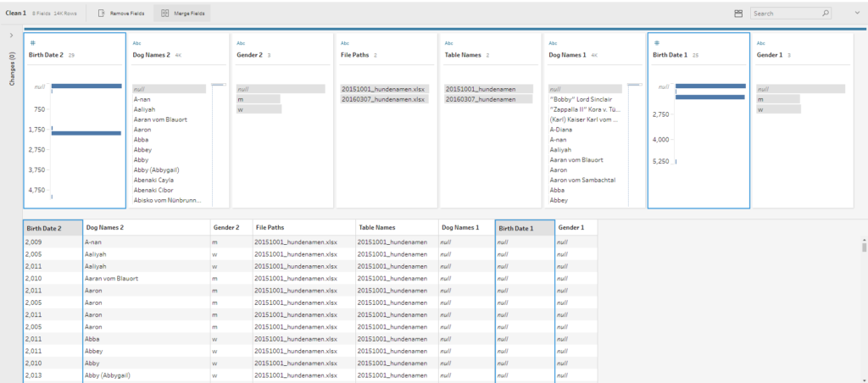Select value 'w' in Gender 2 card
Viewport: 868px width, 383px height.
259,109
